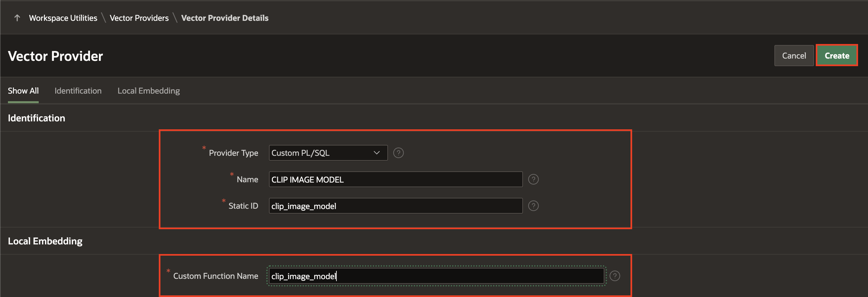
Task: Show help for the Static ID field
Action: [533, 206]
